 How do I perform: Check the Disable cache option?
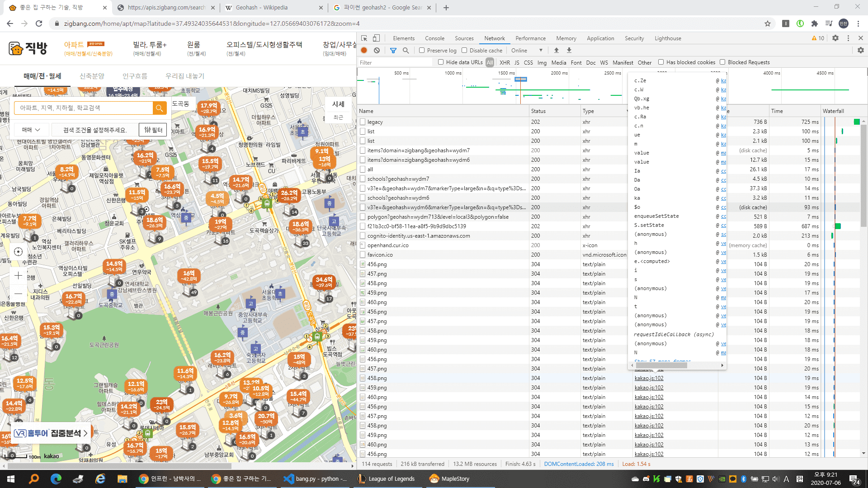[x=464, y=50]
